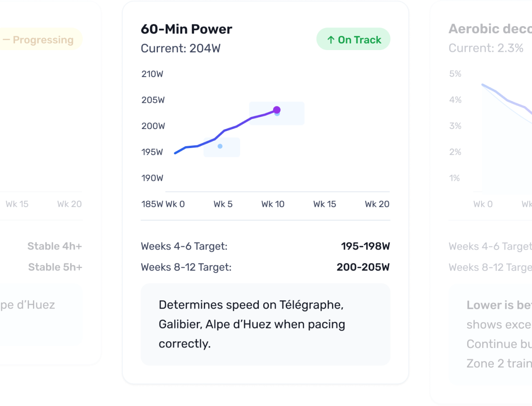Select the Wk 20 axis label

pos(377,204)
